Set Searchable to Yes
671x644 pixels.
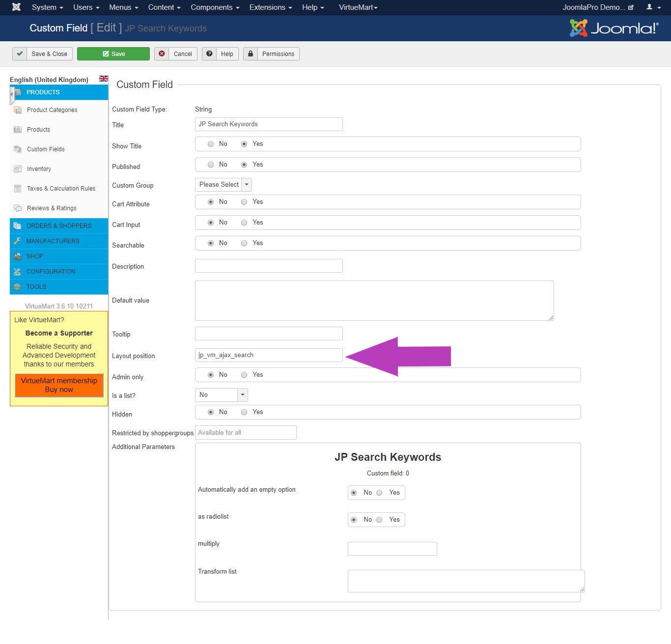tap(244, 243)
